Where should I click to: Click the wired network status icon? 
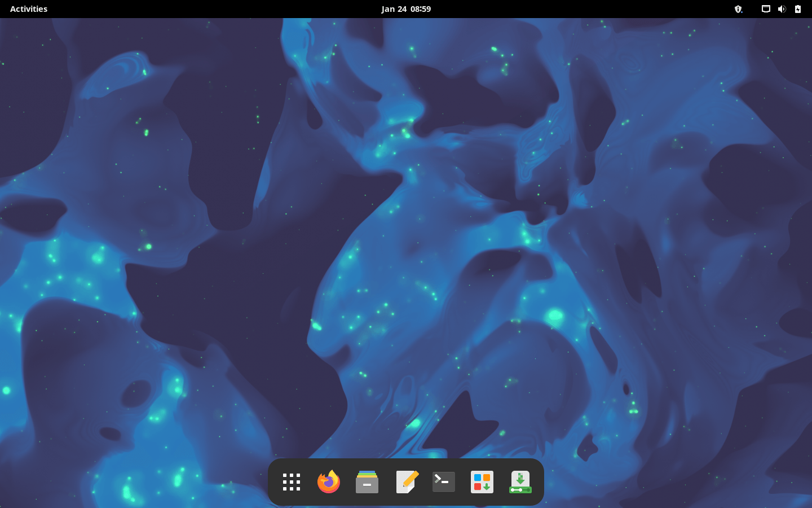coord(766,9)
